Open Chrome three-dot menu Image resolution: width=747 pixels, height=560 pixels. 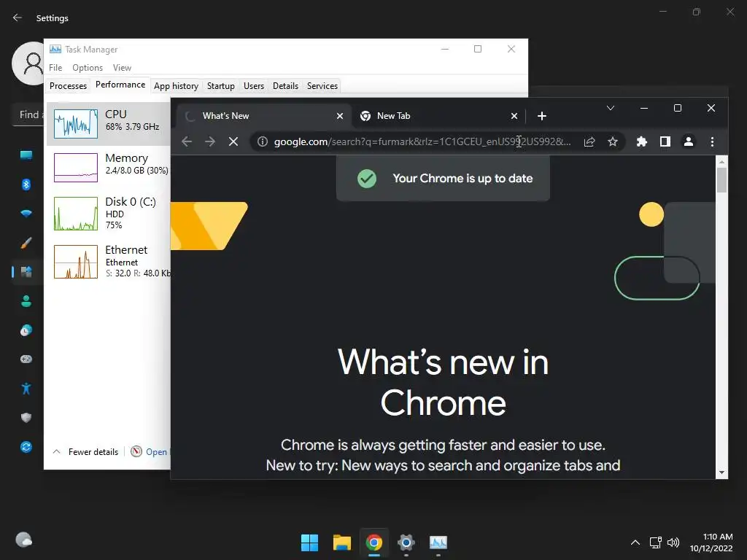click(712, 141)
